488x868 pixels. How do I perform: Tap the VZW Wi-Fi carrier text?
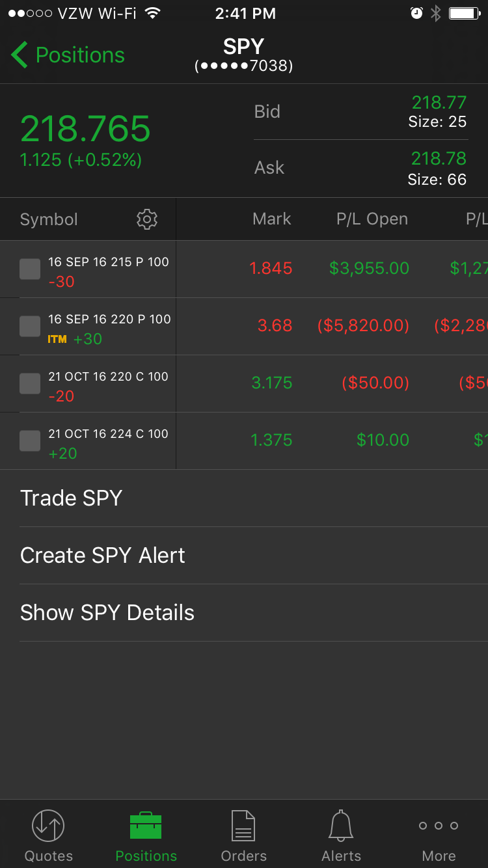click(97, 13)
